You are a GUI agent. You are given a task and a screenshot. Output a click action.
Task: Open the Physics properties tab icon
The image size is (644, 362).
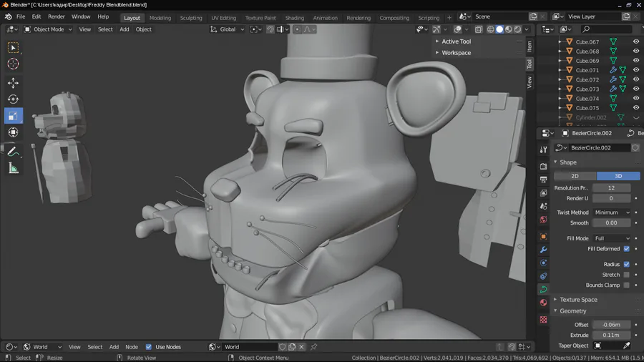(x=543, y=263)
